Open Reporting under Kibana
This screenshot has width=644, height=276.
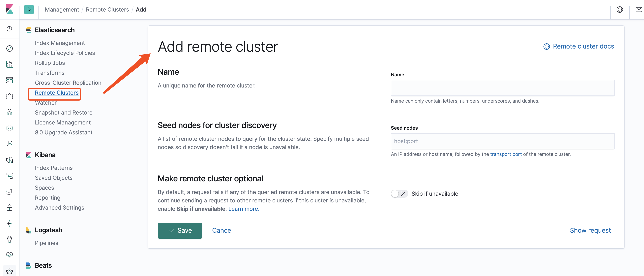pyautogui.click(x=47, y=198)
